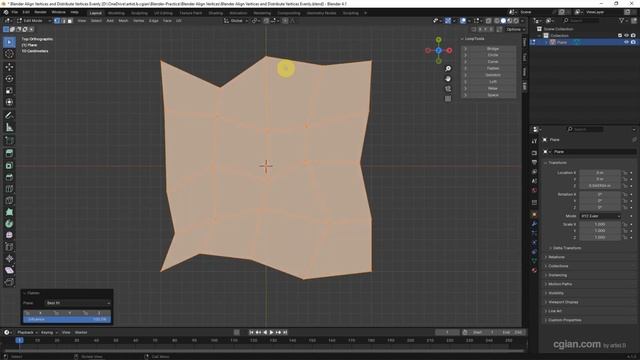Switch perspective/orthographic grid icon

click(448, 99)
